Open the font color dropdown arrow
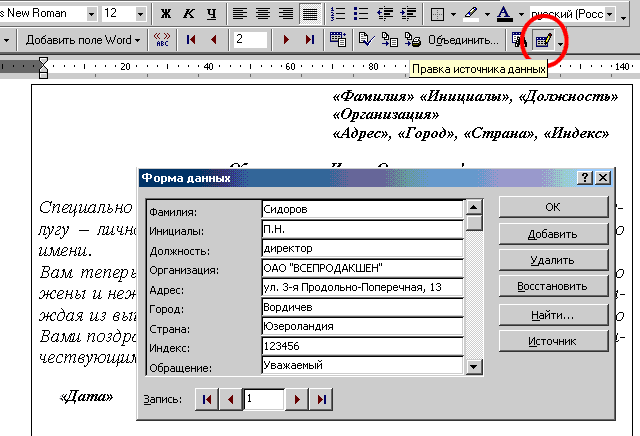This screenshot has height=436, width=640. tap(521, 14)
